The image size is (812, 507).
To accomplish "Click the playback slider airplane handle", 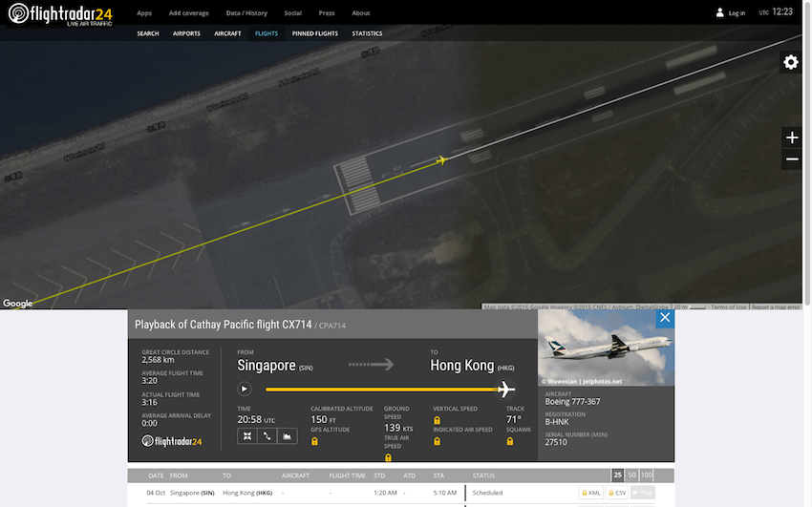I will tap(505, 389).
